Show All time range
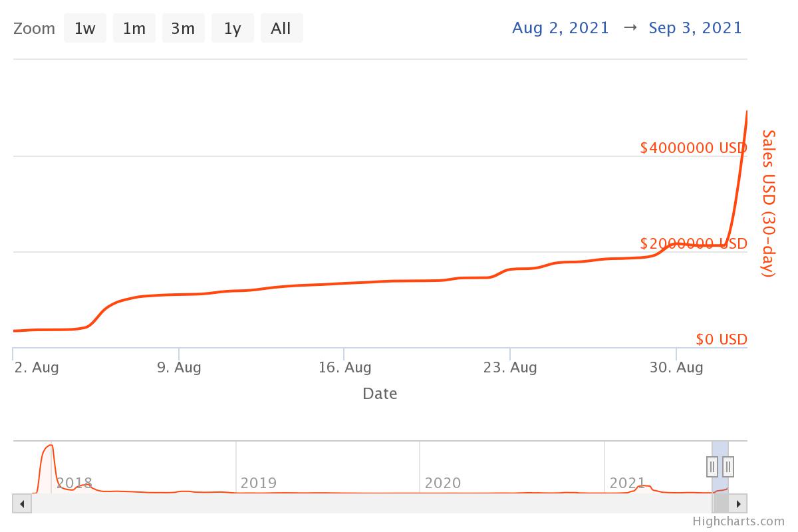This screenshot has height=532, width=798. pyautogui.click(x=281, y=29)
